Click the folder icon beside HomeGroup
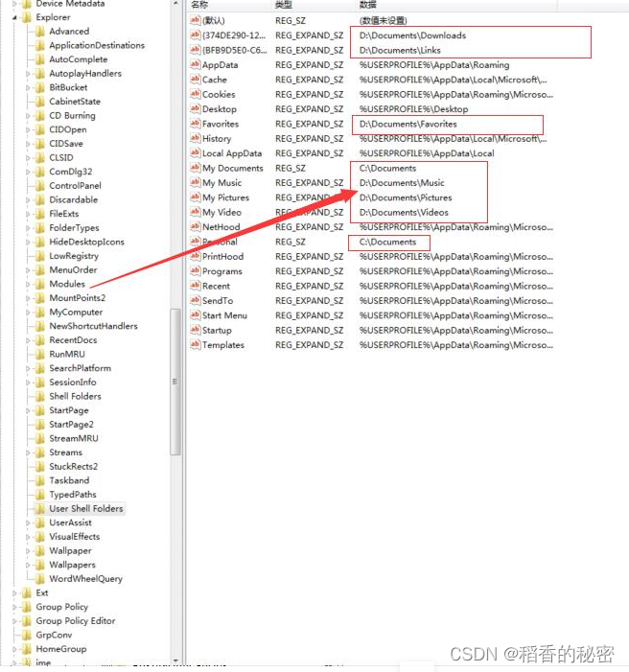Viewport: 629px width, 672px height. pos(27,649)
